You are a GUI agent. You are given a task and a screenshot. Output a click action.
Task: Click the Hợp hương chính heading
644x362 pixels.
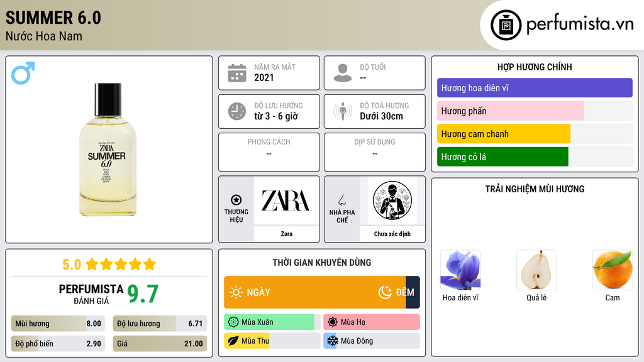click(535, 67)
